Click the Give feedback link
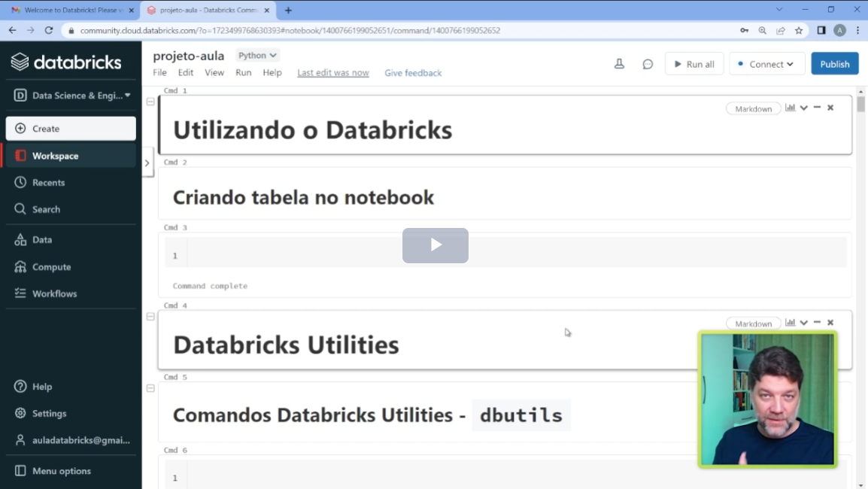Screen dimensions: 868x489 tap(413, 72)
